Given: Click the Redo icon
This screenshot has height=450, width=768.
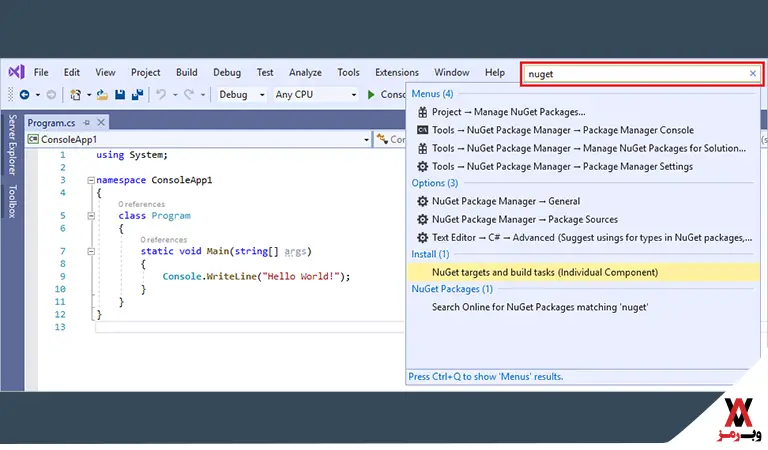Looking at the screenshot, I should pos(189,95).
